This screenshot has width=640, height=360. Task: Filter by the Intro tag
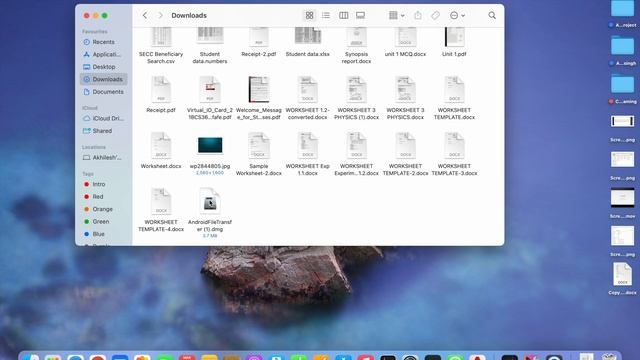point(104,184)
